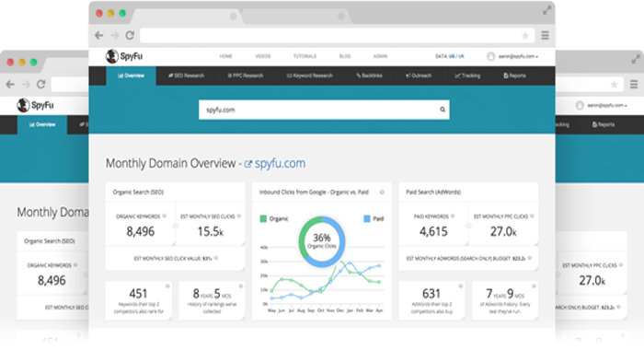This screenshot has width=644, height=350.
Task: Click 15.5k monthly SEO clicks value
Action: (x=211, y=231)
